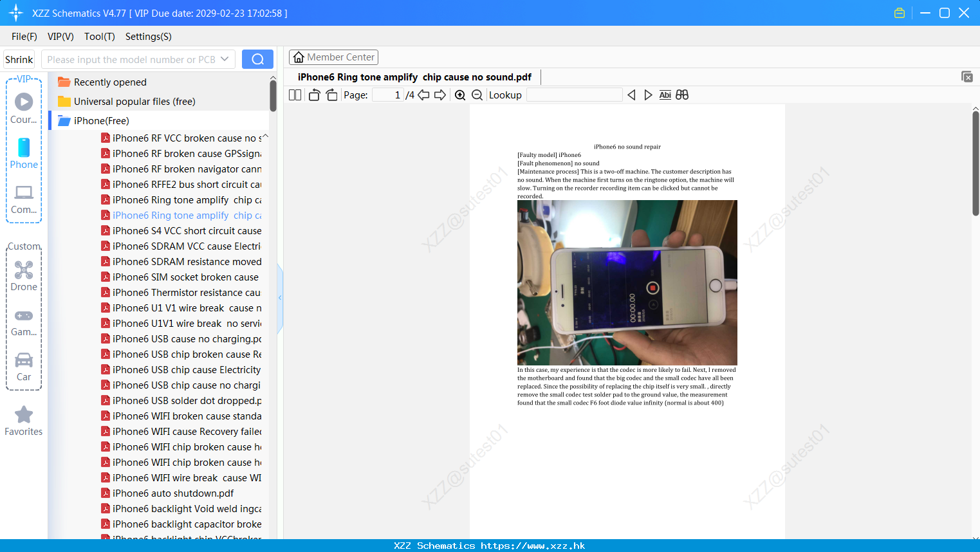Image resolution: width=980 pixels, height=552 pixels.
Task: Open the model number dropdown arrow
Action: pos(225,59)
